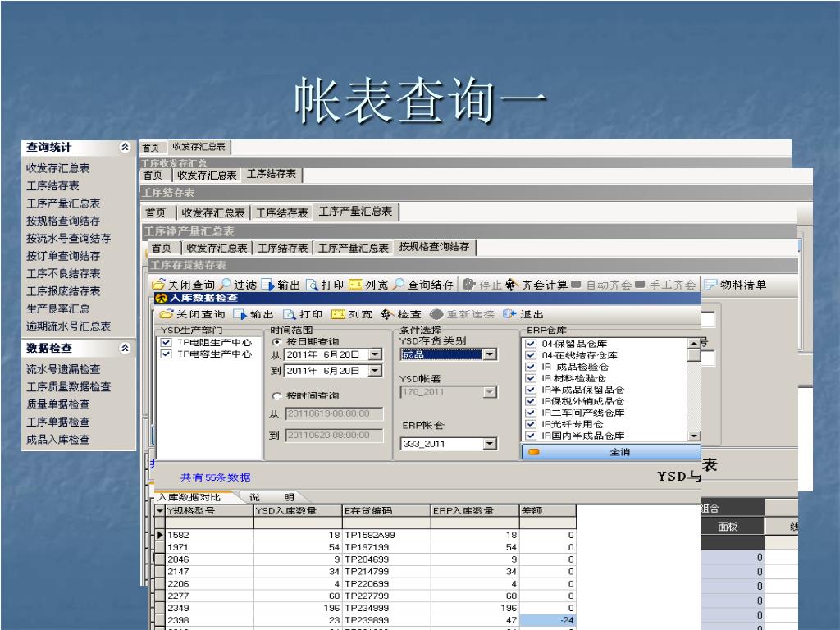Open 生产良率汇总 in sidebar
Screen dimensions: 840x630
(x=58, y=308)
